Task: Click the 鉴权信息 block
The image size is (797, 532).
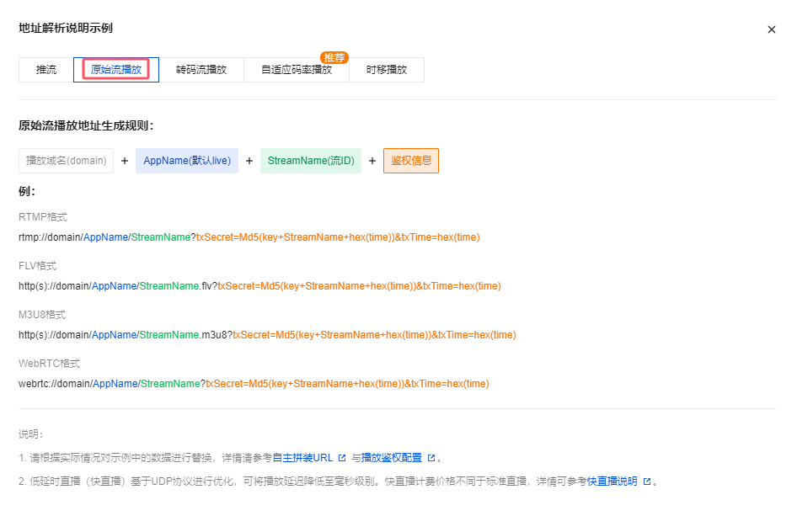Action: pyautogui.click(x=411, y=161)
